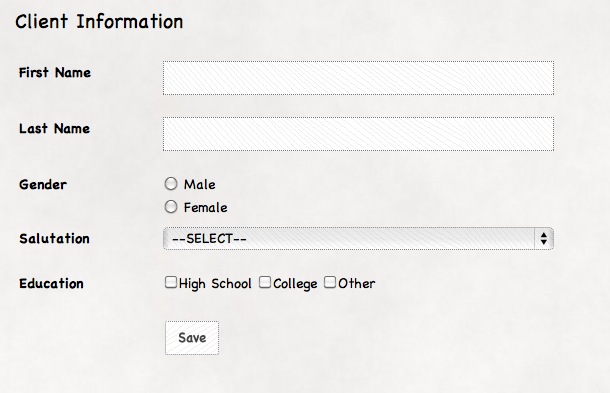Select the Male radio button
This screenshot has width=610, height=393.
click(171, 184)
